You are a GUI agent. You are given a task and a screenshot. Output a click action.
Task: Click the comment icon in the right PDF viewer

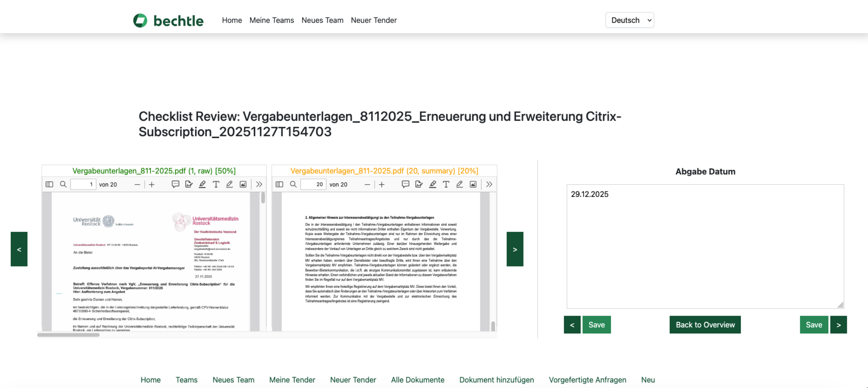point(405,184)
